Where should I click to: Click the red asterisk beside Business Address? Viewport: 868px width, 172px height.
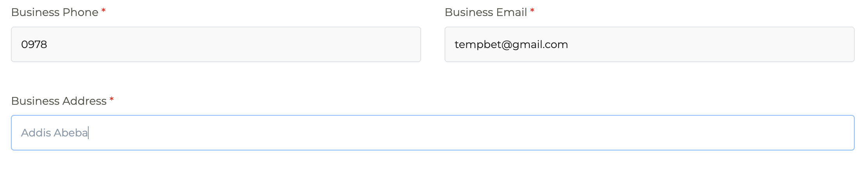click(x=112, y=100)
